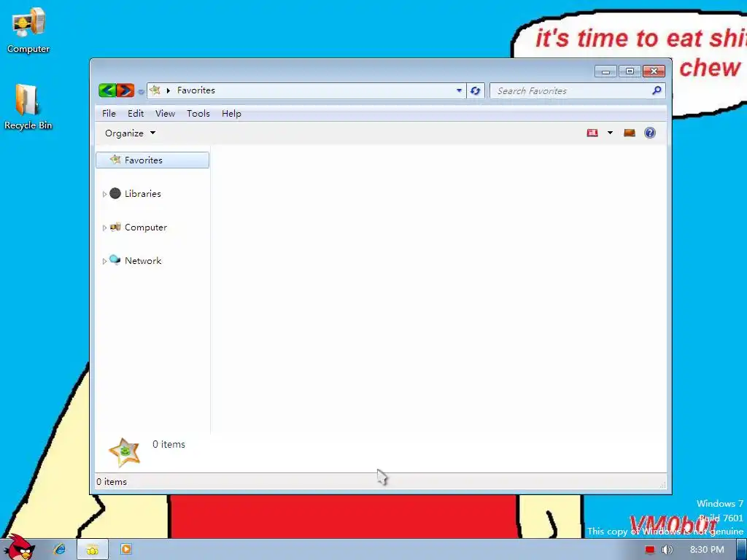Click the Favorites breadcrumb in address bar

point(196,90)
